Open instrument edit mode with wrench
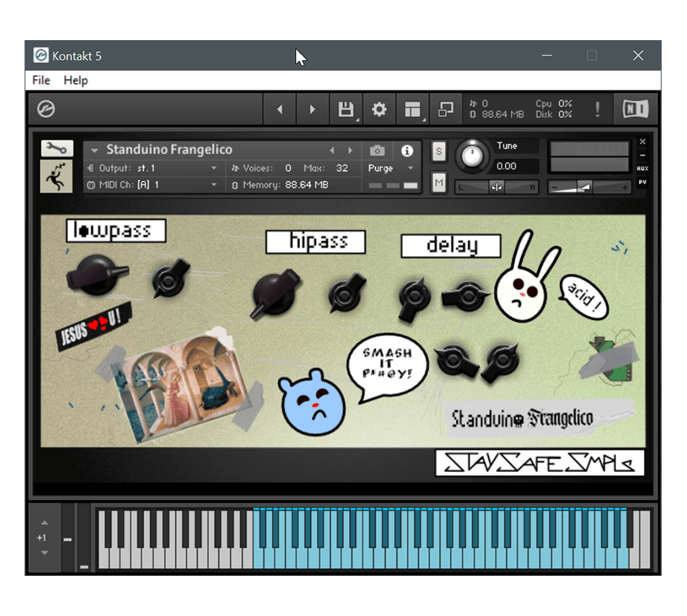The width and height of the screenshot is (687, 616). click(57, 148)
